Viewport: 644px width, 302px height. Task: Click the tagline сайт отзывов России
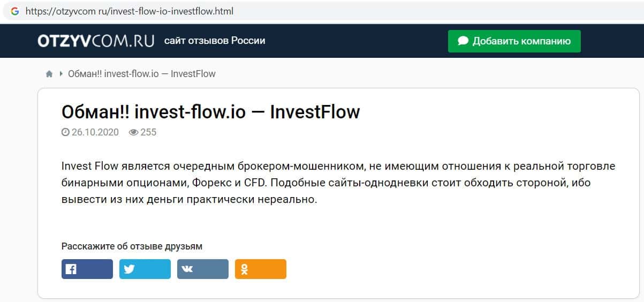pyautogui.click(x=215, y=41)
